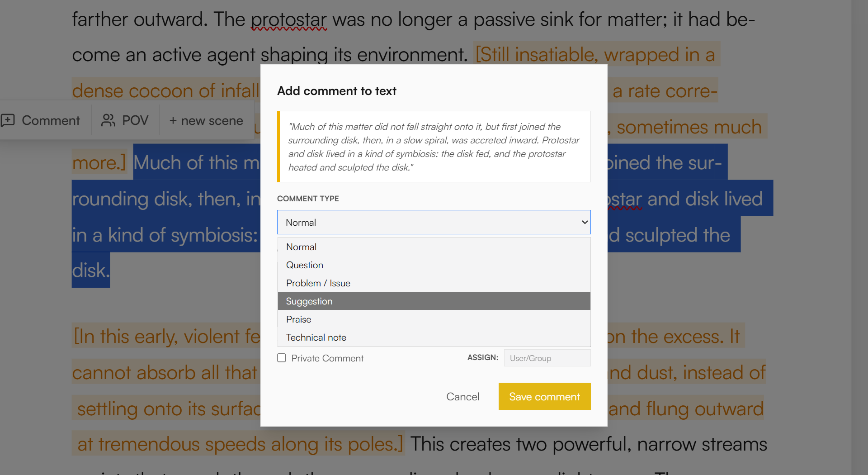The height and width of the screenshot is (475, 868).
Task: Click the Private Comment label text
Action: 327,358
